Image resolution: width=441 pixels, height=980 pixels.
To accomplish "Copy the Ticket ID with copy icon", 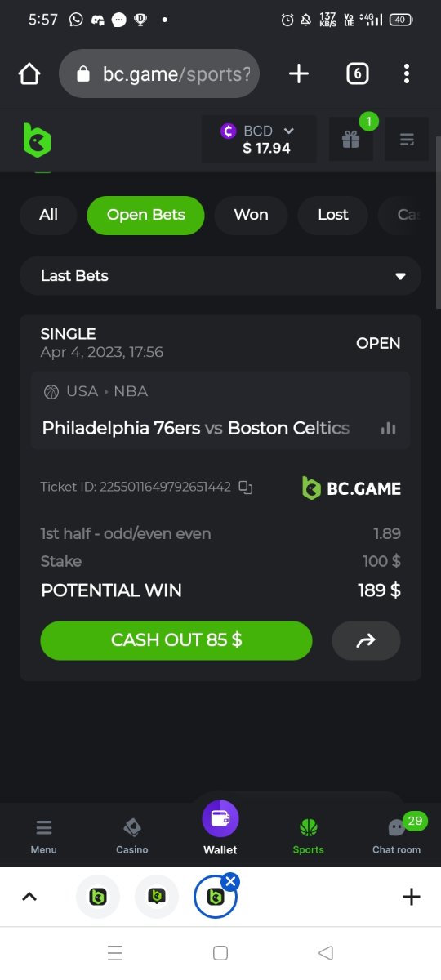I will 245,488.
